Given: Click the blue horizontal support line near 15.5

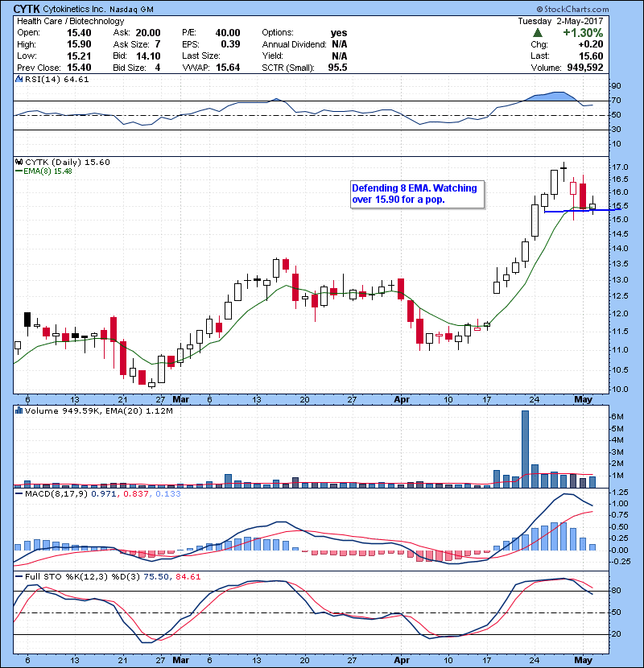Looking at the screenshot, I should pyautogui.click(x=583, y=210).
